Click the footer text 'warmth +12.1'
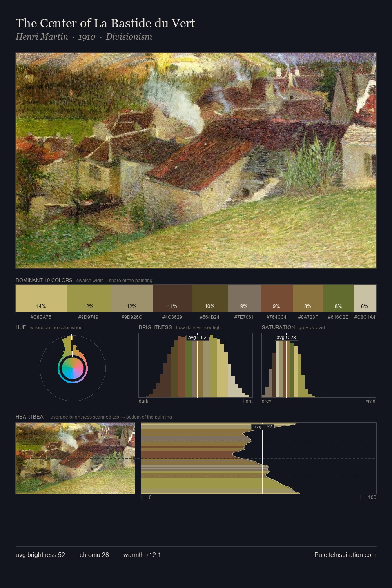The height and width of the screenshot is (588, 392). pos(142,555)
